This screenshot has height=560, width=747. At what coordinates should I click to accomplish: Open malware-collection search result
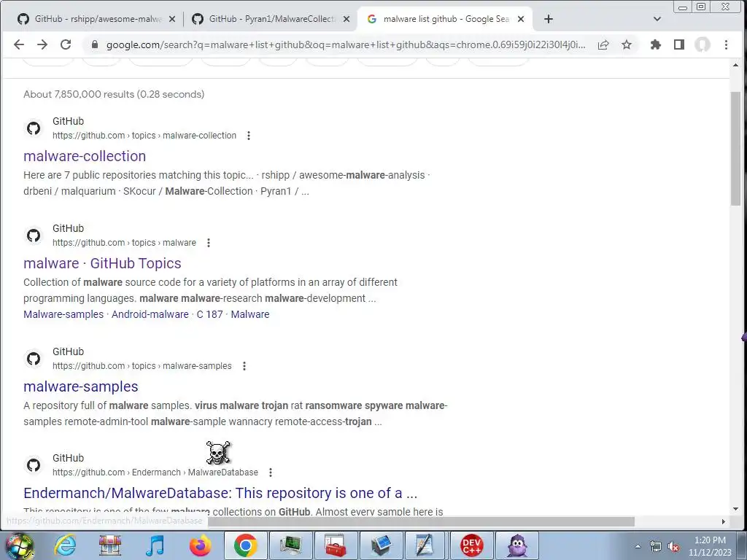pos(85,156)
